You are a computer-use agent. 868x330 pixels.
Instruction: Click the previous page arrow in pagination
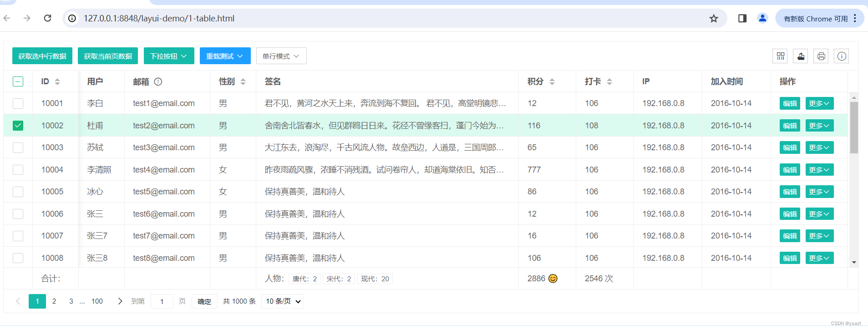pos(18,301)
